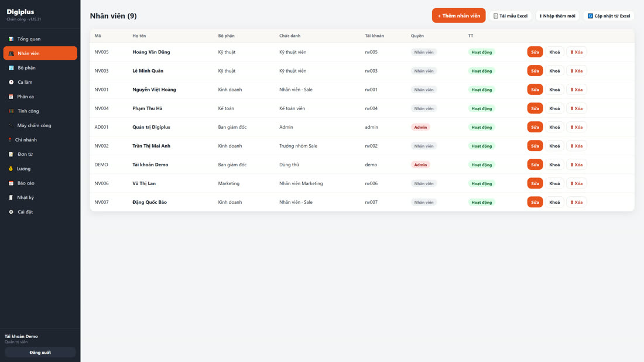Open the Nhật ký log icon
The height and width of the screenshot is (362, 644).
click(x=11, y=197)
